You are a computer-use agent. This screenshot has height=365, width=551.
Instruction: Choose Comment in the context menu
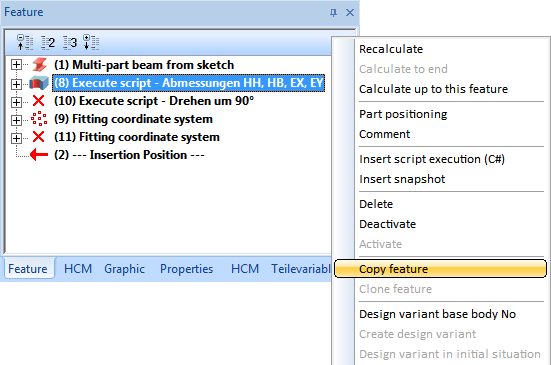[384, 134]
